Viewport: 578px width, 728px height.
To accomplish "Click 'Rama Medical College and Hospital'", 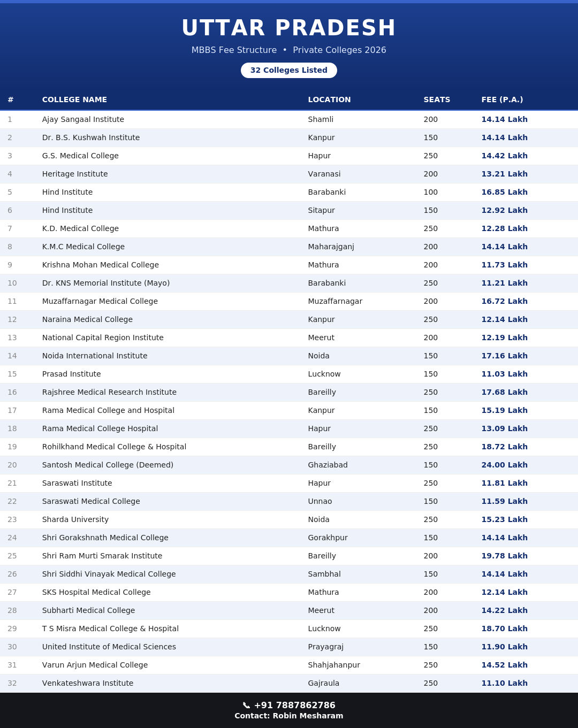I will (x=108, y=410).
